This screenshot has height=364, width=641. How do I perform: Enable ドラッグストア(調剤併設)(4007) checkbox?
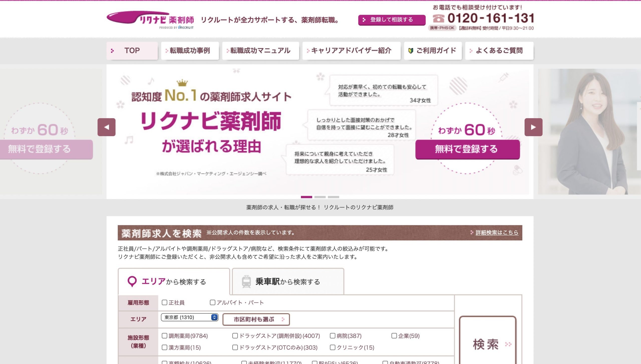(235, 336)
